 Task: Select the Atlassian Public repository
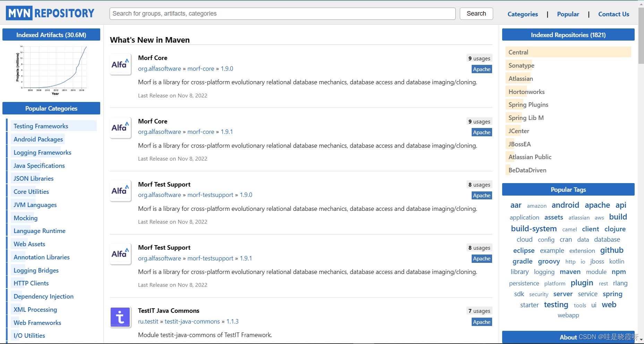pos(530,157)
